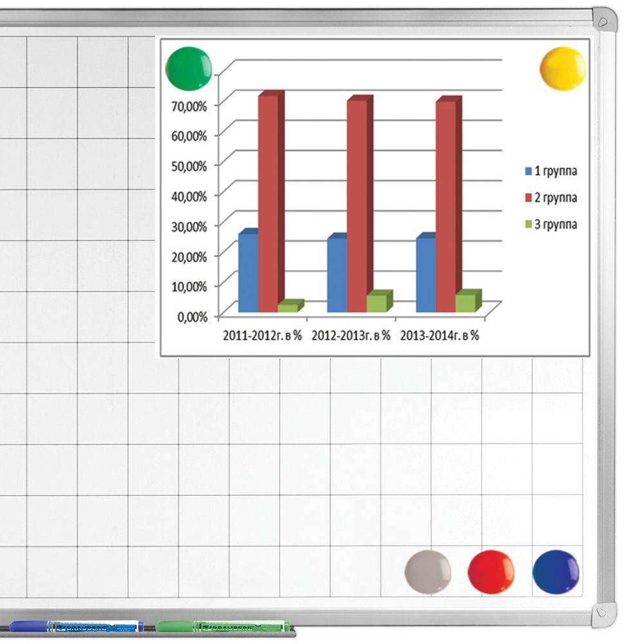Click the 2013-2014г. в % axis label
Screen dimensions: 644x644
coord(440,336)
